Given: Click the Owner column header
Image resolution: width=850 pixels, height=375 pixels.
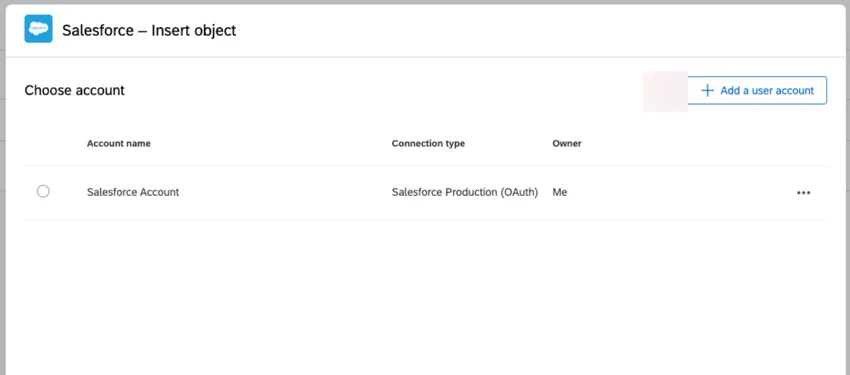Looking at the screenshot, I should pos(566,144).
